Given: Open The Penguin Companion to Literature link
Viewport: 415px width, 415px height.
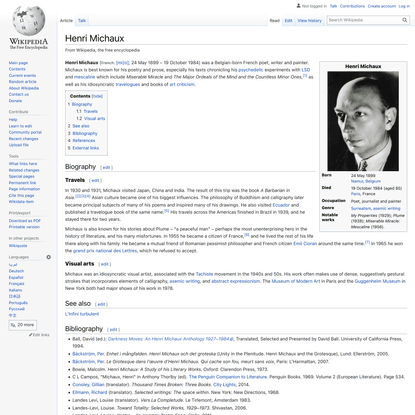Looking at the screenshot, I should click(x=228, y=377).
